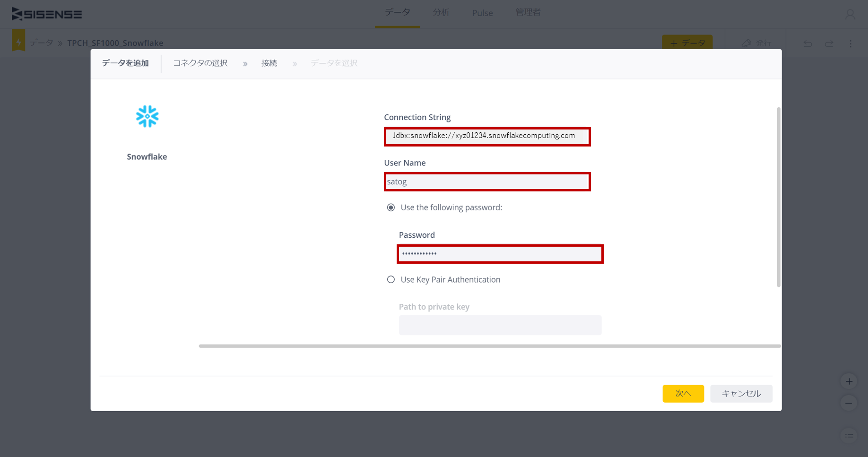The height and width of the screenshot is (457, 868).
Task: Click the vertical scrollbar in dialog
Action: point(779,197)
